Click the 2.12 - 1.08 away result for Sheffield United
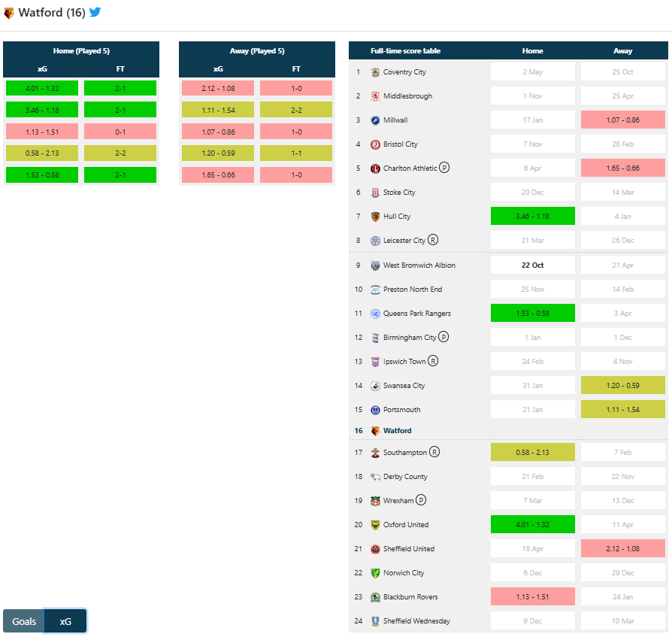672x637 pixels. point(622,549)
